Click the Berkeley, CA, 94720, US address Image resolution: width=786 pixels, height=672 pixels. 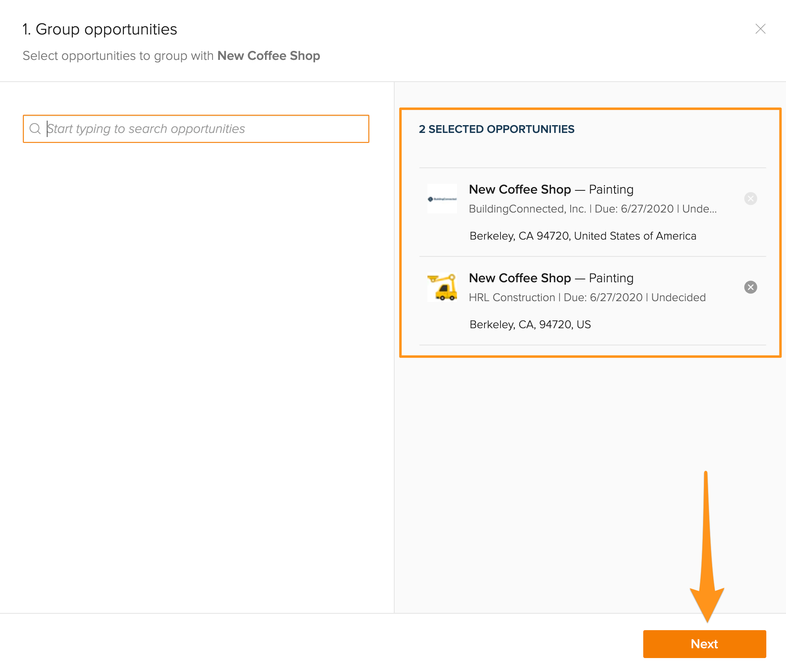pos(530,325)
